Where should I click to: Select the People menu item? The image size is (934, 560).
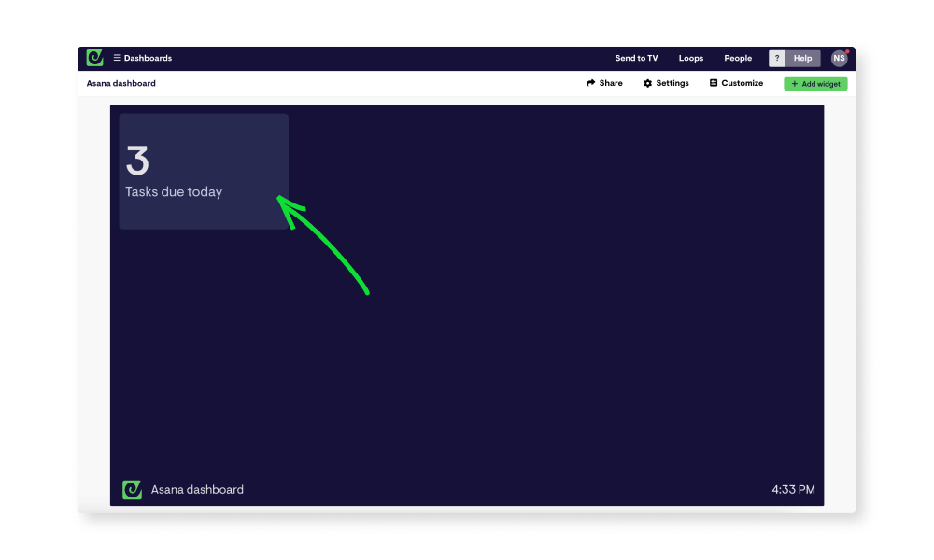click(x=738, y=57)
